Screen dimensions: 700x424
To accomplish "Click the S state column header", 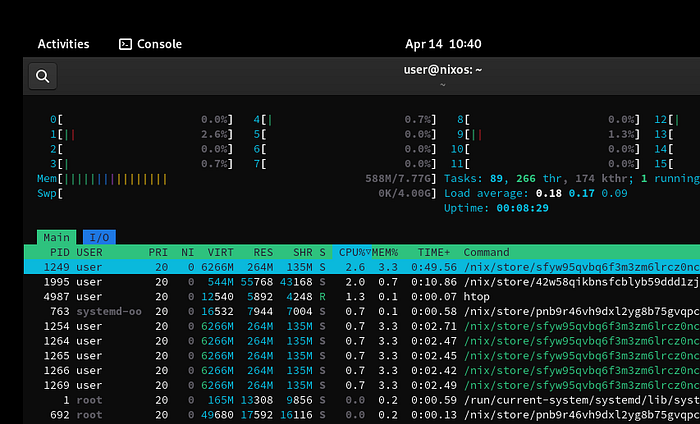I will (322, 252).
